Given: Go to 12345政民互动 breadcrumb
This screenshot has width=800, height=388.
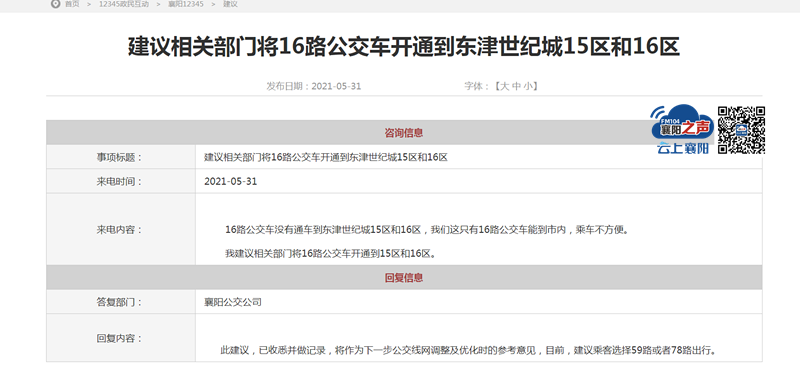Looking at the screenshot, I should 124,4.
